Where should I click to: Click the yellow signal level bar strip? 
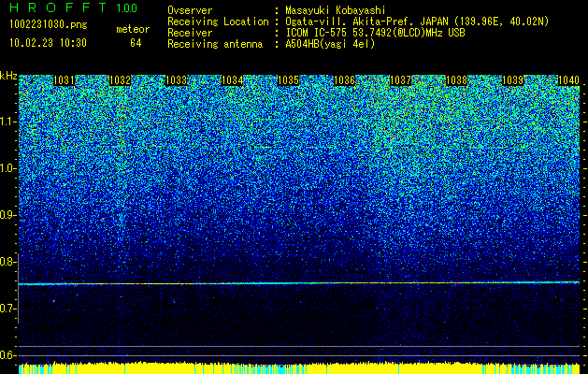(x=299, y=367)
